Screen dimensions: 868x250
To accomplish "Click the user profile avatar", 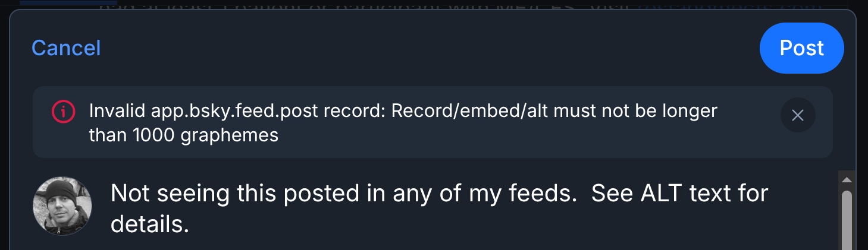I will pyautogui.click(x=62, y=205).
